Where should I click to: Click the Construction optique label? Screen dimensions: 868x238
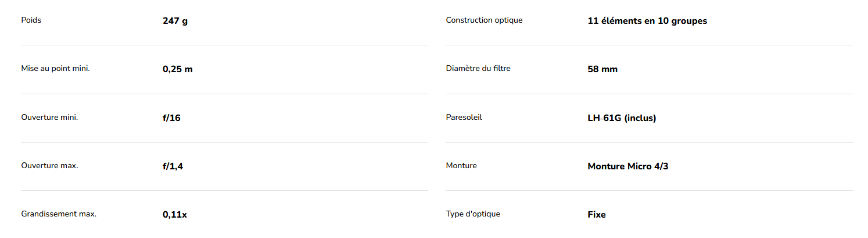(484, 20)
